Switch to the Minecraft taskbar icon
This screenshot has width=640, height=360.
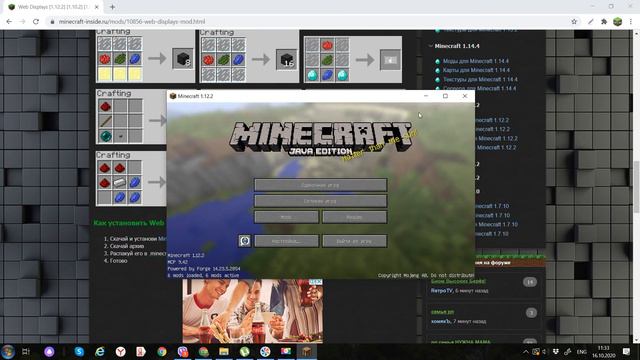[307, 351]
